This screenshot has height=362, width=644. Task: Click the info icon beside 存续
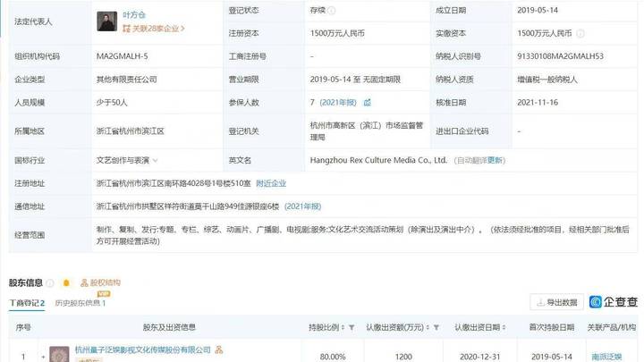point(332,11)
